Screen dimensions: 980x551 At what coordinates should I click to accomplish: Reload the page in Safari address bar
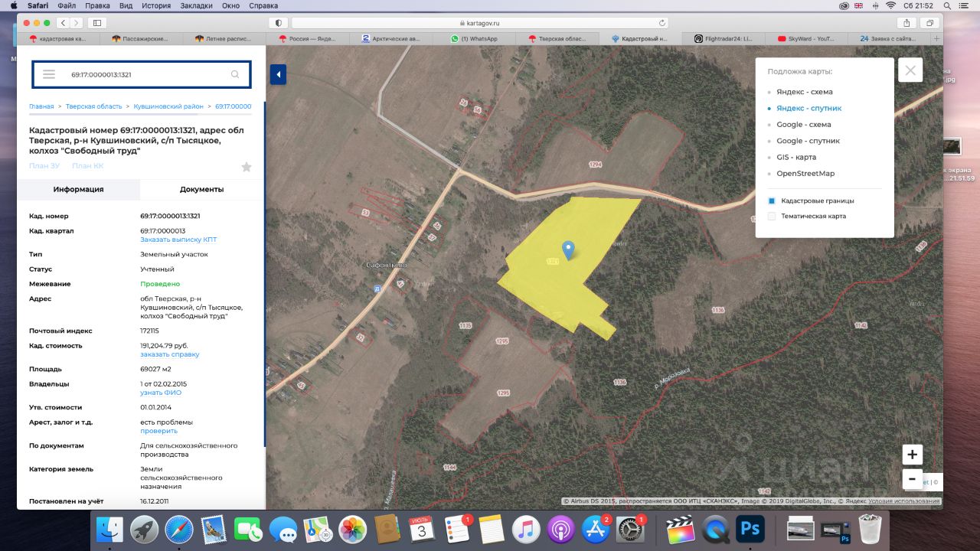click(662, 23)
